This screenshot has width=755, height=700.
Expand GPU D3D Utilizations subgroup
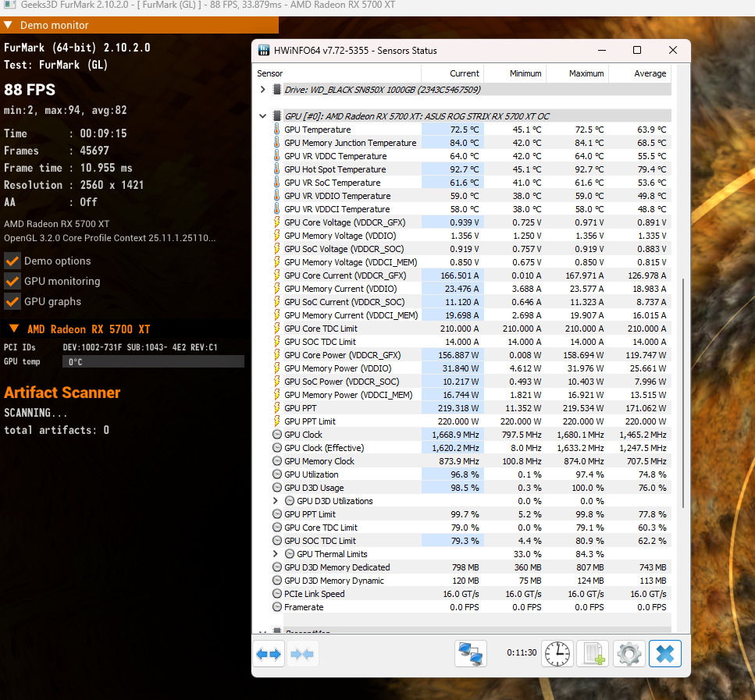click(276, 501)
